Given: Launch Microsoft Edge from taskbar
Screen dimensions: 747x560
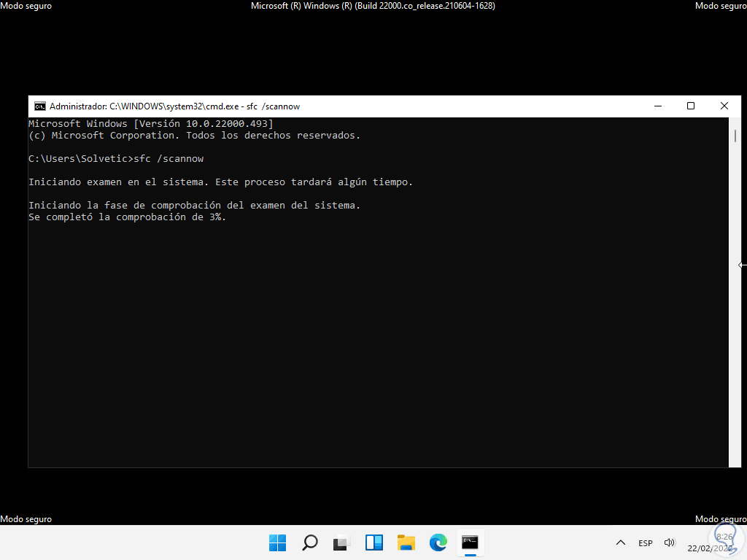Looking at the screenshot, I should (438, 542).
